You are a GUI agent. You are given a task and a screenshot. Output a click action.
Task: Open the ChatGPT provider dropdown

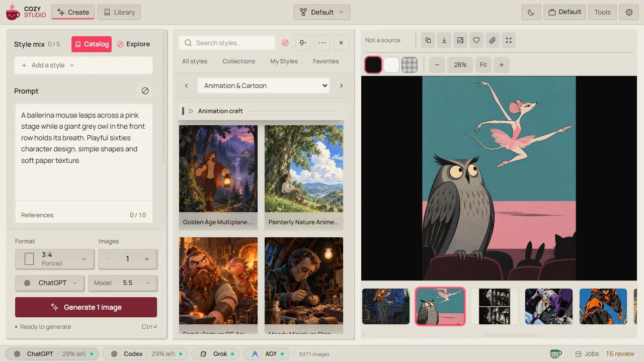point(50,283)
